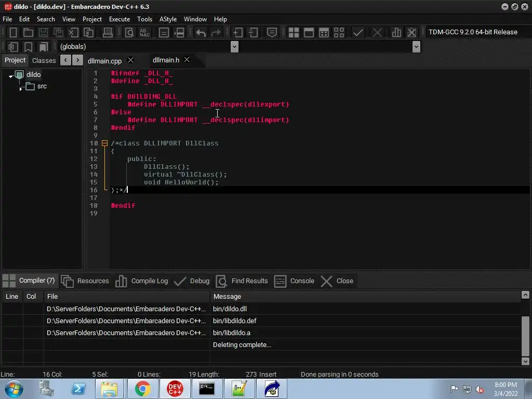
Task: Expand the src folder node
Action: [21, 89]
